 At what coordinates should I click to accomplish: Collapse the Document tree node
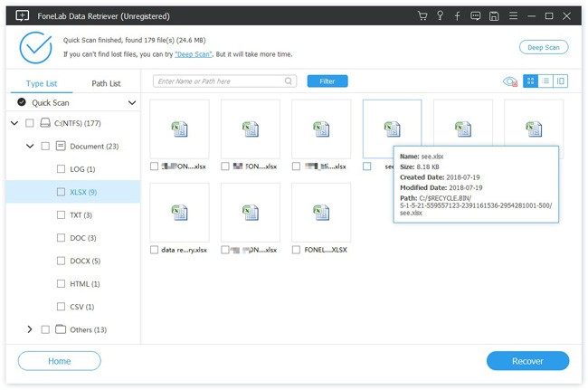[x=30, y=146]
